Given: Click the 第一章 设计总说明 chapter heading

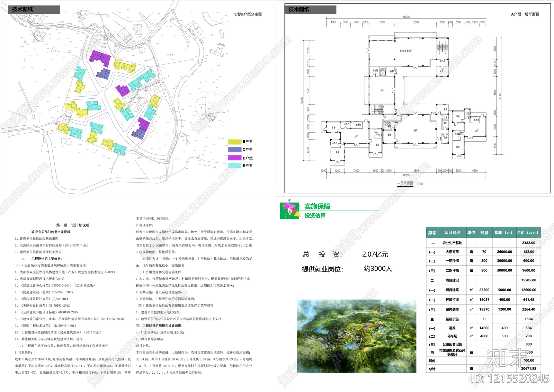Looking at the screenshot, I should (x=73, y=225).
